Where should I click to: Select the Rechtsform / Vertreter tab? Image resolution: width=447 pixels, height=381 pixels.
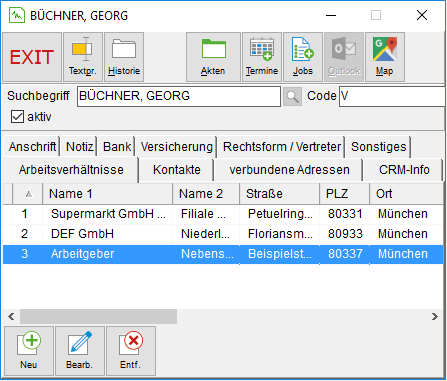282,146
